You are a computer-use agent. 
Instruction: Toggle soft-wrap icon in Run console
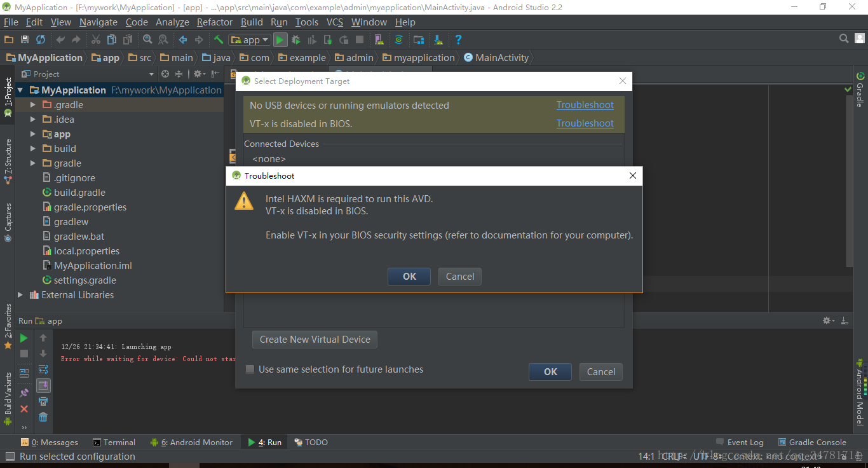(x=43, y=369)
